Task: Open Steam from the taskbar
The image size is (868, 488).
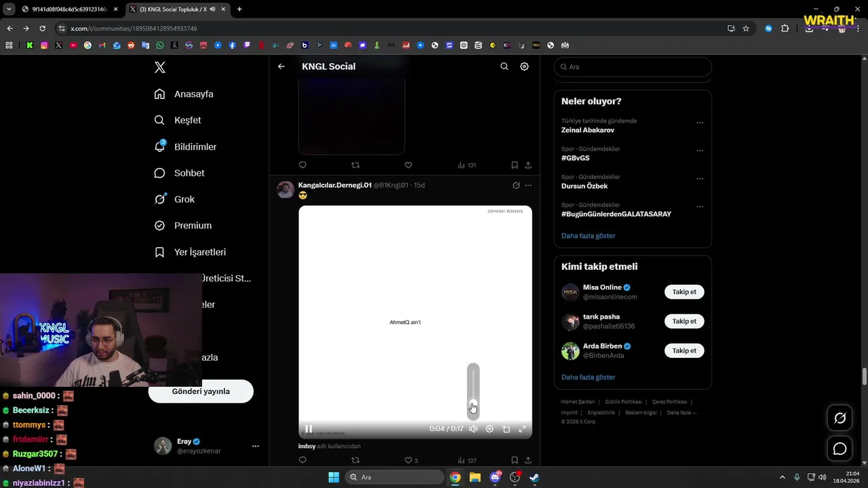Action: [x=534, y=477]
